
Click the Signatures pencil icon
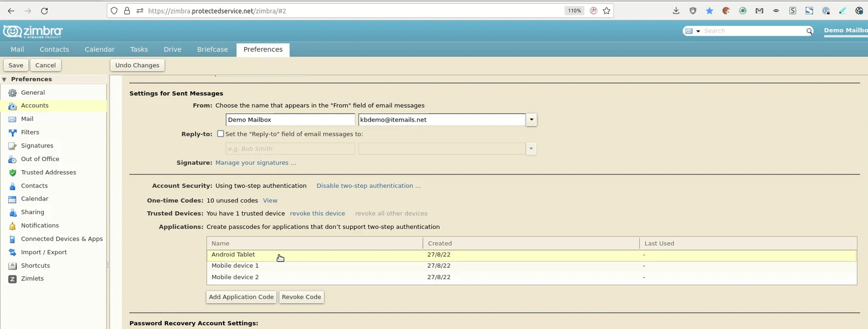[x=12, y=146]
